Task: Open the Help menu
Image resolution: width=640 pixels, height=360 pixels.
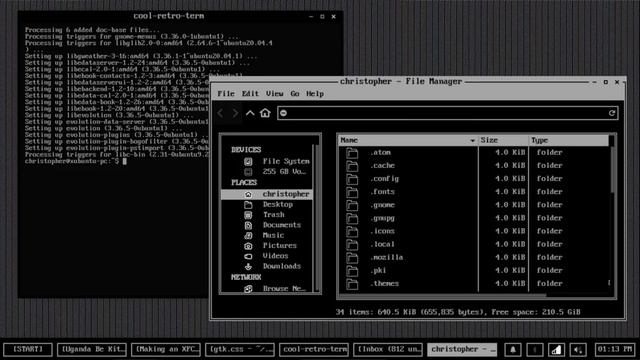Action: coord(315,94)
